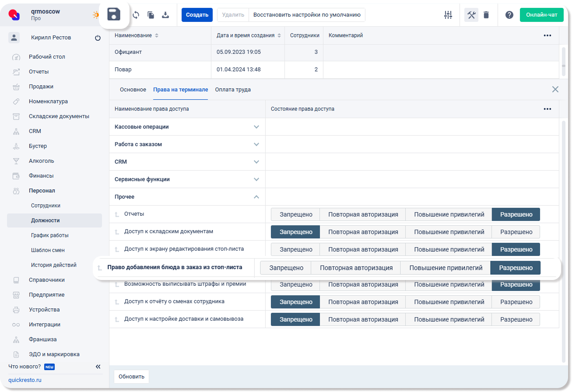Click the box icon next to Складские документы
Viewport: 572px width, 392px height.
(16, 116)
